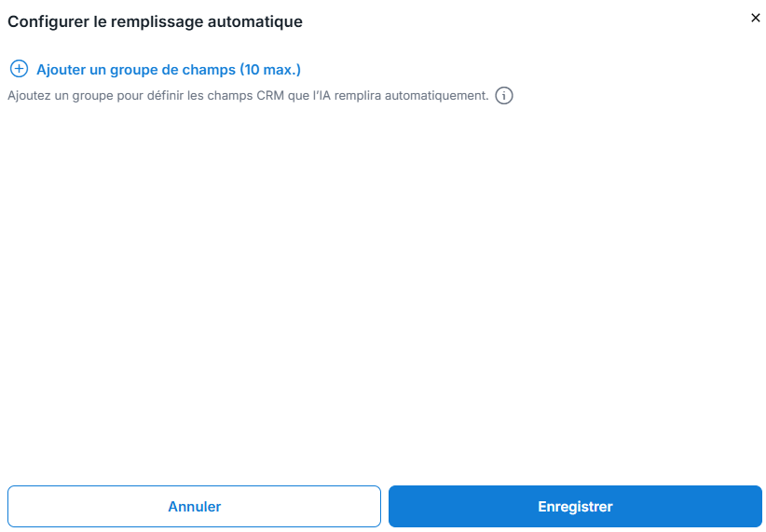The image size is (766, 532).
Task: Click the Enregistrer button
Action: (575, 506)
